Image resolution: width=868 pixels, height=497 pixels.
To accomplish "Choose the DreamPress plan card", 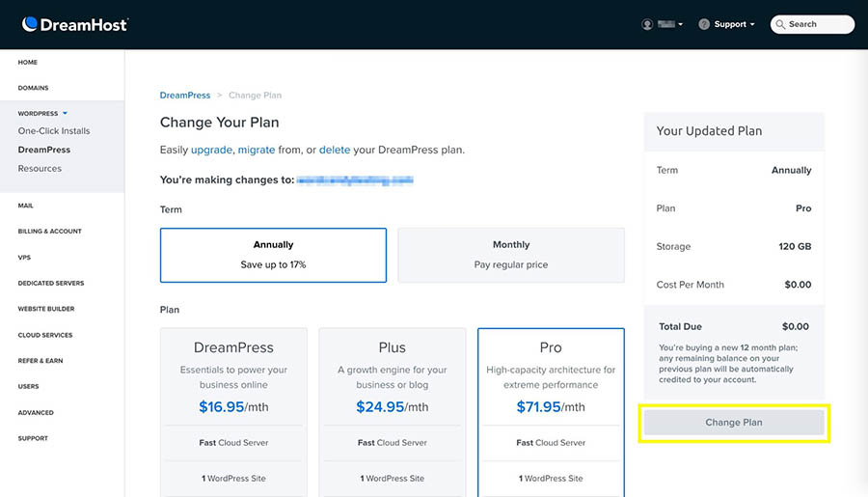I will [233, 412].
